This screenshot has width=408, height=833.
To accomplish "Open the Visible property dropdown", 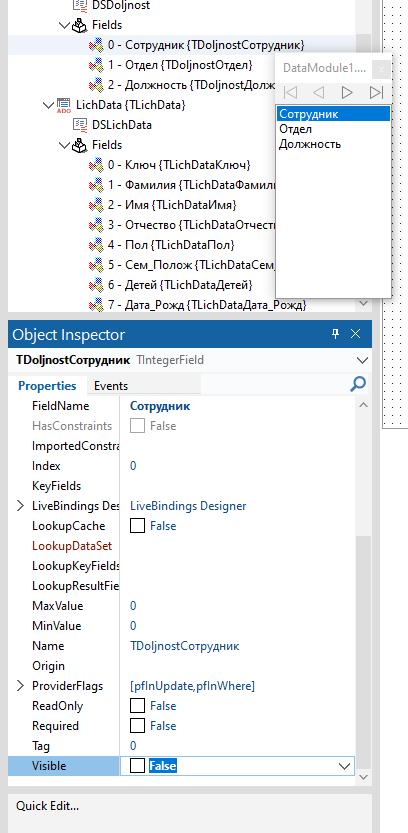I will tap(345, 766).
